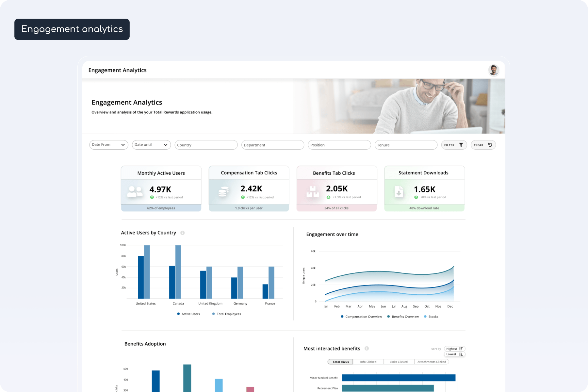
Task: Toggle Compensation Overview legend series
Action: pyautogui.click(x=361, y=317)
